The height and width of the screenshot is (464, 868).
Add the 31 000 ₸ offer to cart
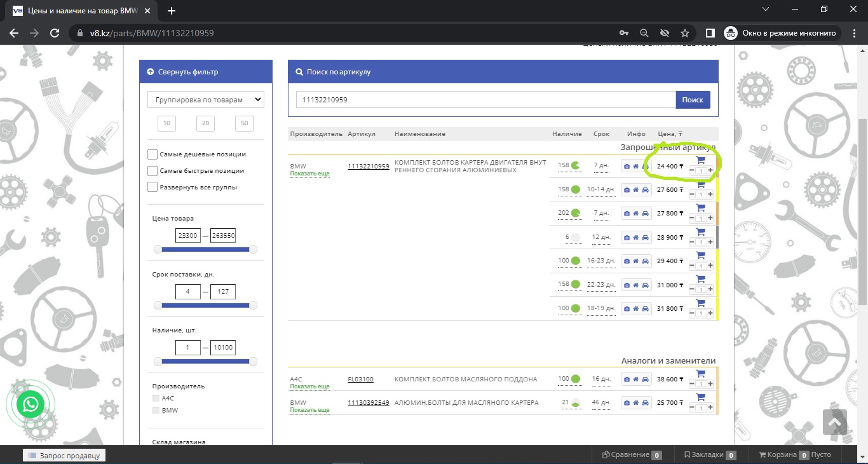pos(700,279)
